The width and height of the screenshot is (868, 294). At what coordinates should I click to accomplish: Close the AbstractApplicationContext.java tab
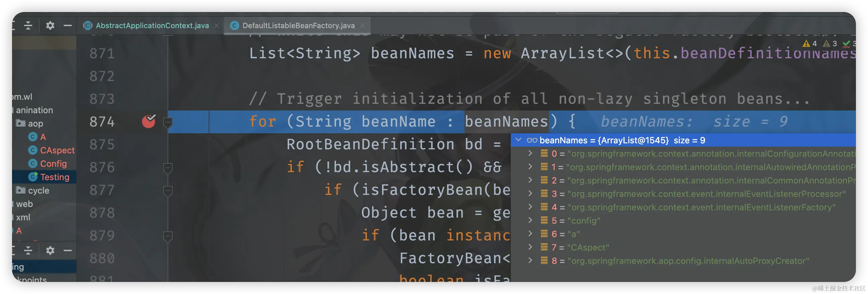coord(216,25)
